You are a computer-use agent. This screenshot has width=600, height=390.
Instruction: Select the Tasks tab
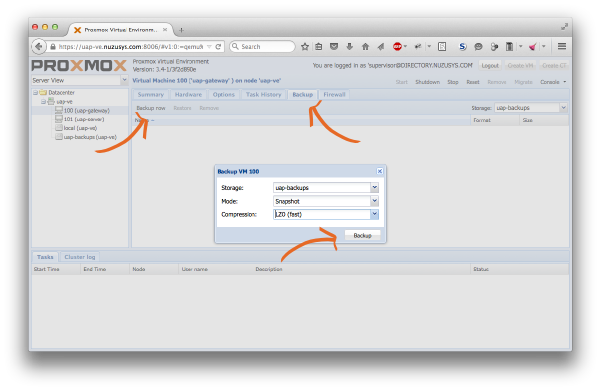click(x=45, y=257)
